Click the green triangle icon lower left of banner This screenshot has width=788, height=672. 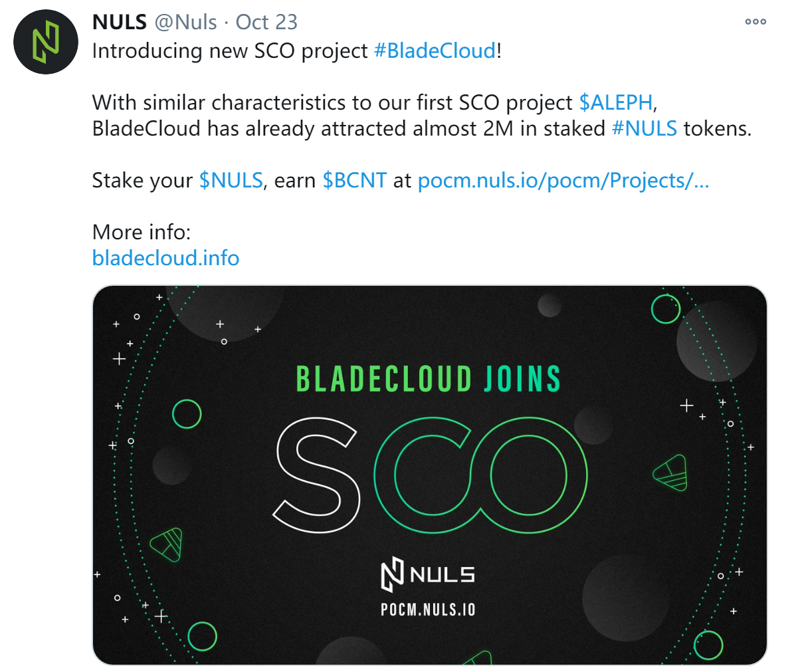point(166,544)
